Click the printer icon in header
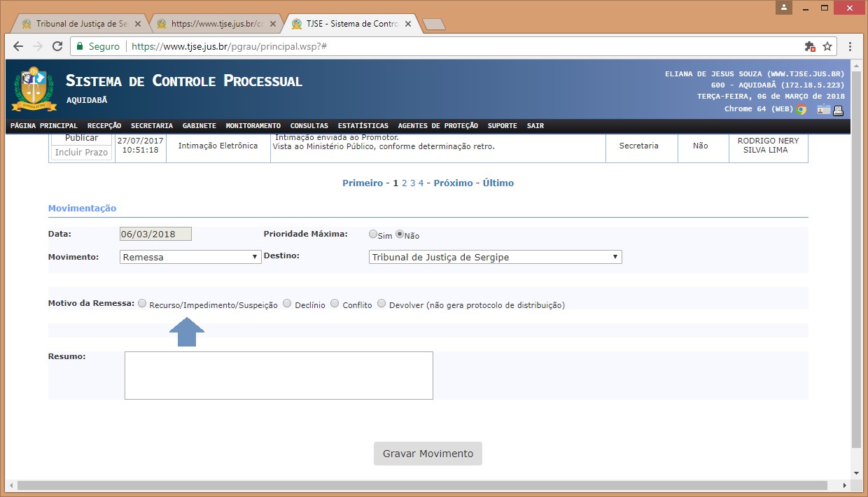868x497 pixels. coord(839,110)
